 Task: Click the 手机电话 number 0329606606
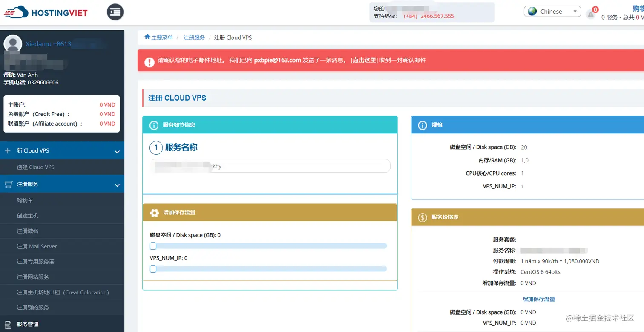pos(43,83)
